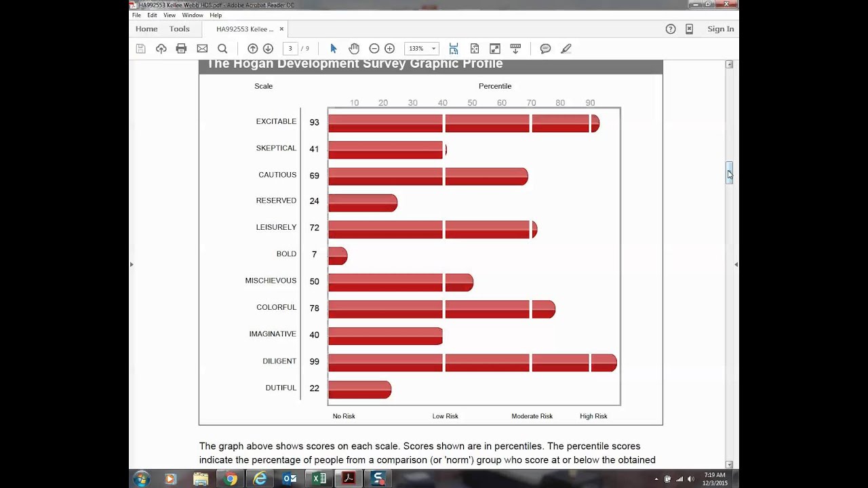Click the MISCHIEVOUS scale label
The width and height of the screenshot is (868, 488).
pos(271,281)
